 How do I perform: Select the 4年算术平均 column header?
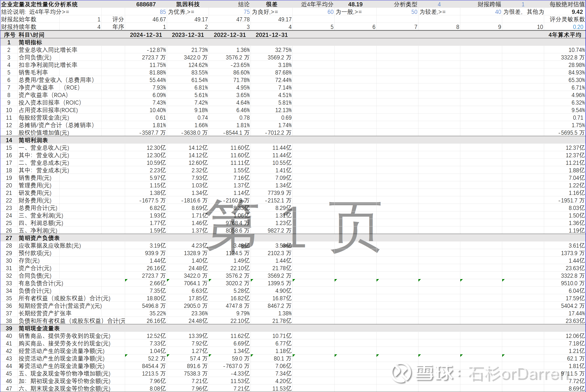coord(564,35)
